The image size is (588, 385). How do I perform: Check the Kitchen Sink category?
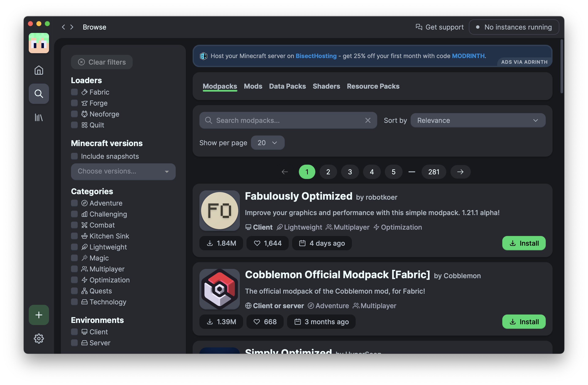(x=74, y=236)
